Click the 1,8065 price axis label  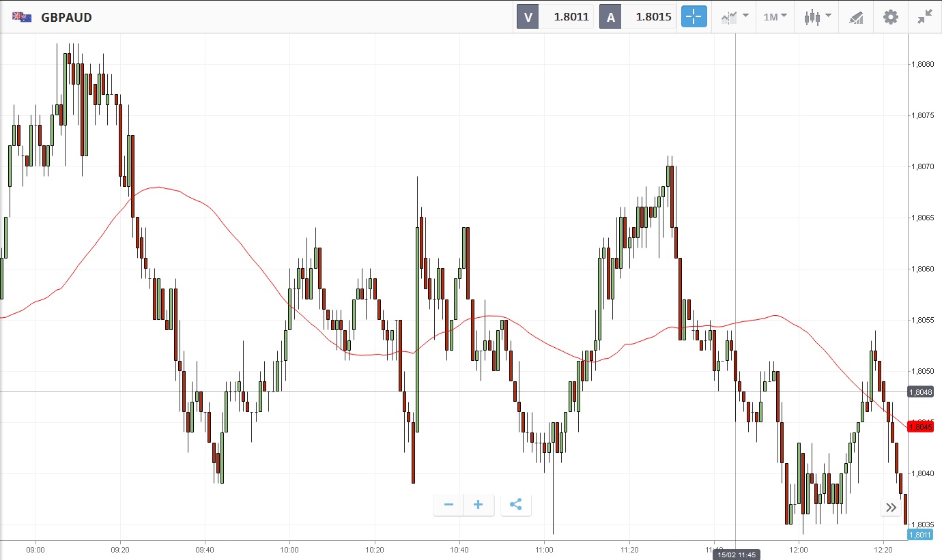tap(922, 218)
